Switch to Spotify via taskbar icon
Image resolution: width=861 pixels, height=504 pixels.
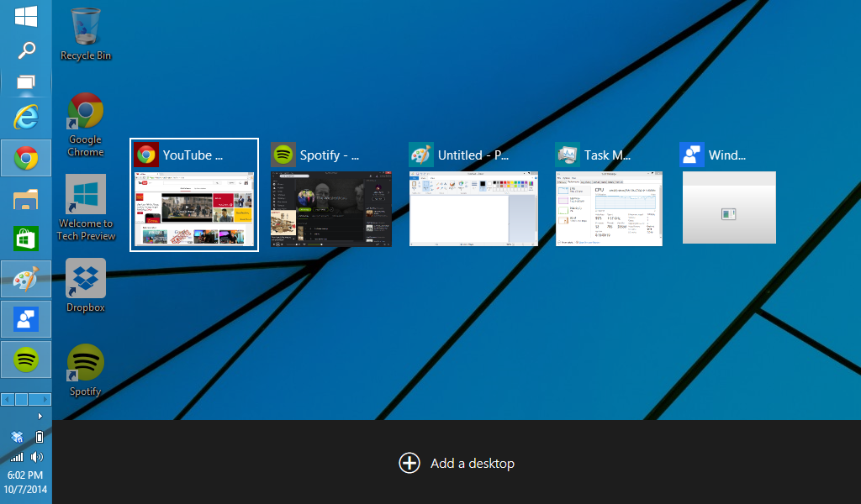26,360
